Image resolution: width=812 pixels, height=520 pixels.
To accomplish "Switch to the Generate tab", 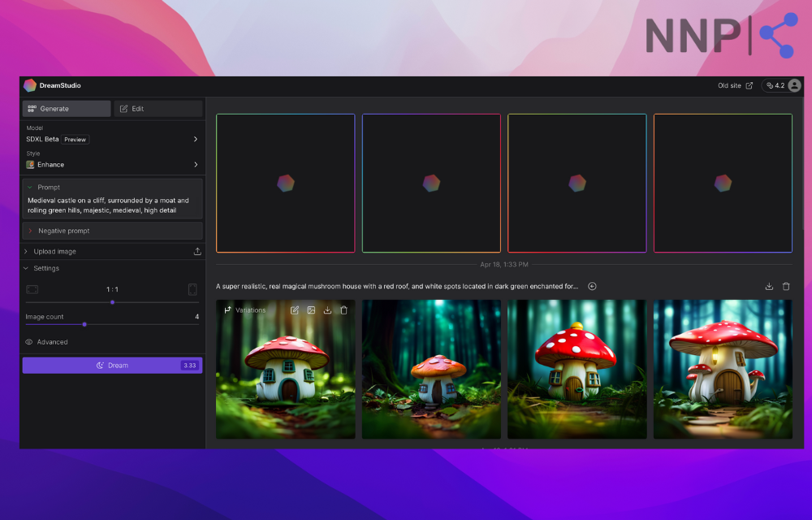I will click(x=67, y=109).
